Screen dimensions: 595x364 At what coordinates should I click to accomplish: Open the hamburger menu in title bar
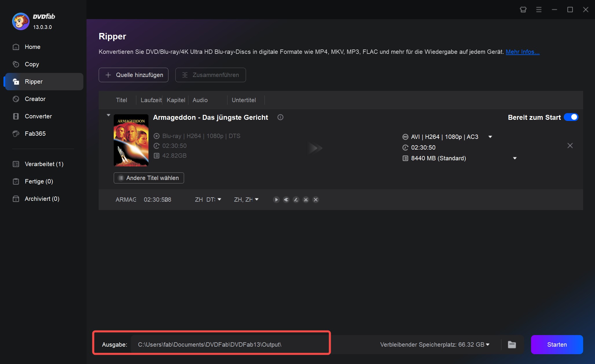pos(539,10)
